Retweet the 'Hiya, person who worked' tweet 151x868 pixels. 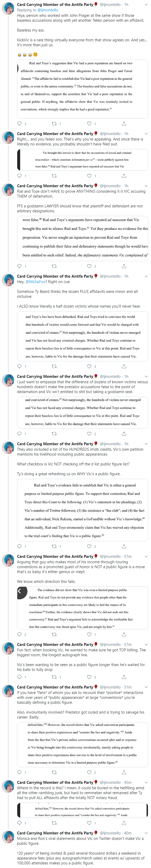(54, 124)
